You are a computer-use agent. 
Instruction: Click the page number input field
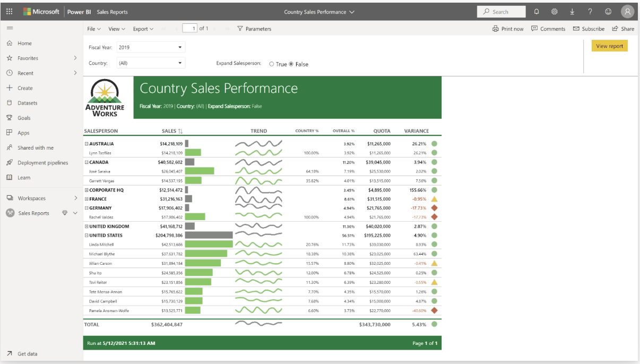pyautogui.click(x=190, y=29)
